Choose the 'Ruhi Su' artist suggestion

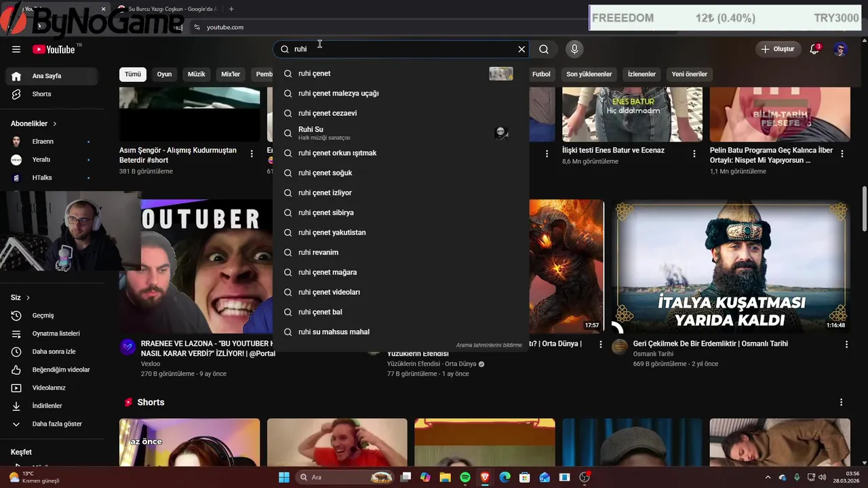click(x=400, y=133)
